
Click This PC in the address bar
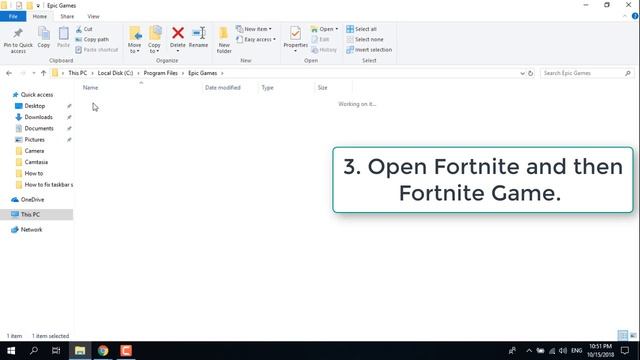(78, 73)
